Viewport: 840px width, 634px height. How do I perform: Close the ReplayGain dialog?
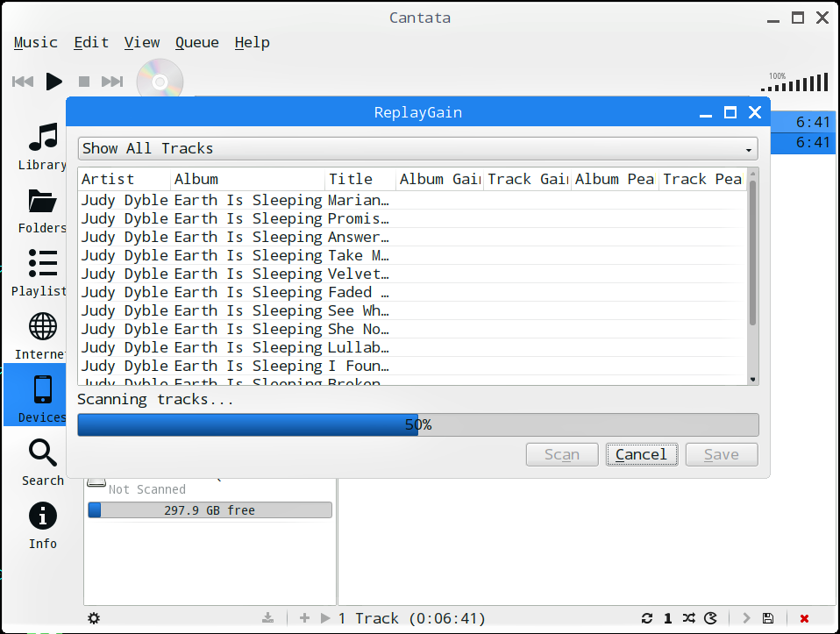[755, 112]
